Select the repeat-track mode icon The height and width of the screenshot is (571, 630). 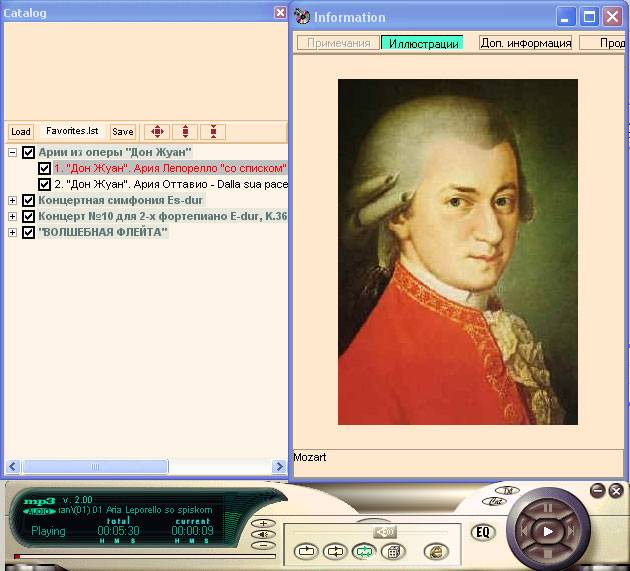[335, 551]
